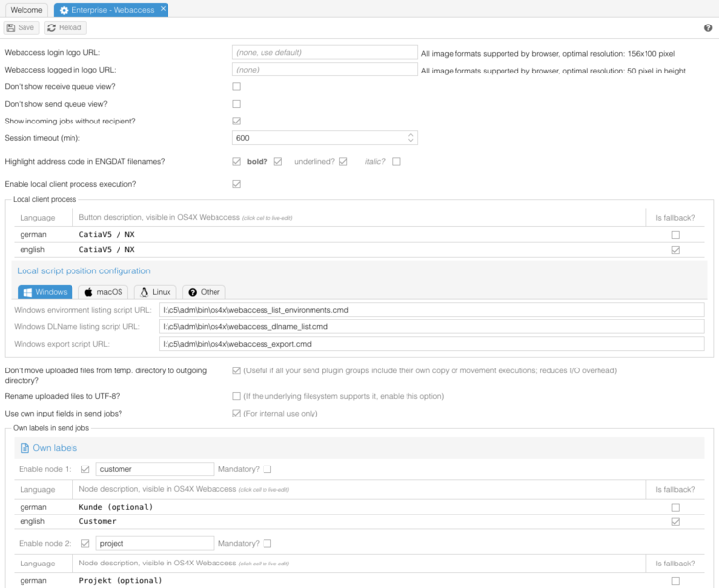Viewport: 719px width, 588px height.
Task: Enable Rename uploaded files to UTF-8
Action: [x=236, y=396]
